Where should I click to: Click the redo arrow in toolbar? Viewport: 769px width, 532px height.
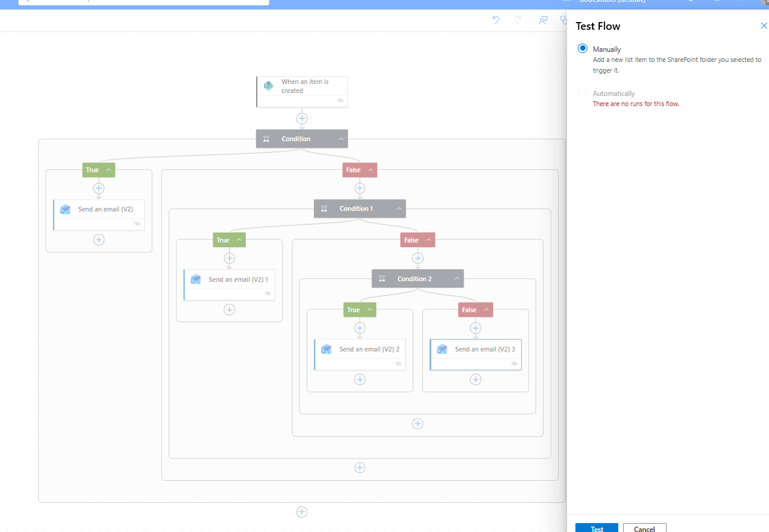pos(518,20)
